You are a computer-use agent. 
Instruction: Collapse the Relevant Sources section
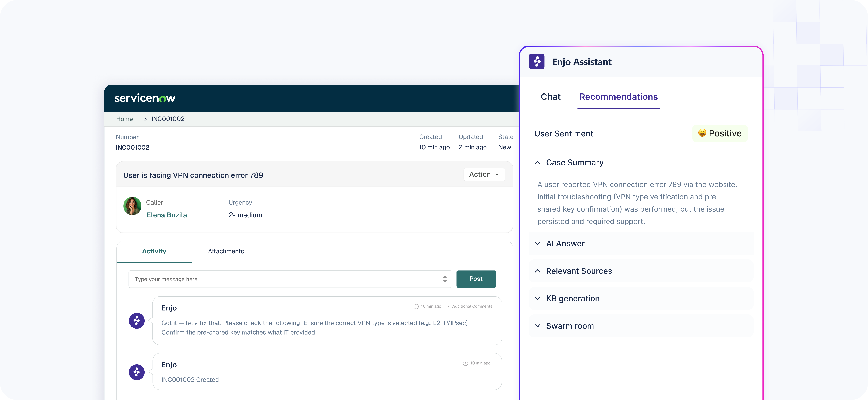coord(538,271)
